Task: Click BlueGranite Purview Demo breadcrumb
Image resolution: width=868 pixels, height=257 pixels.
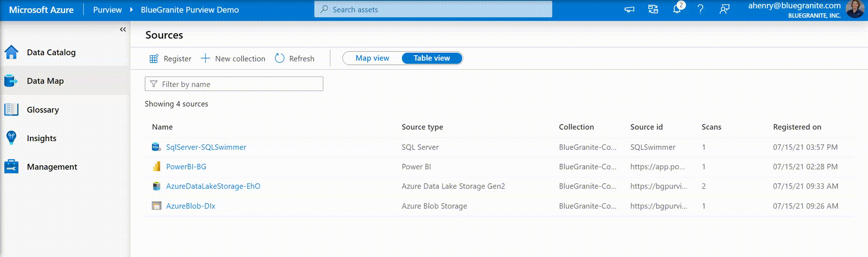Action: [190, 10]
